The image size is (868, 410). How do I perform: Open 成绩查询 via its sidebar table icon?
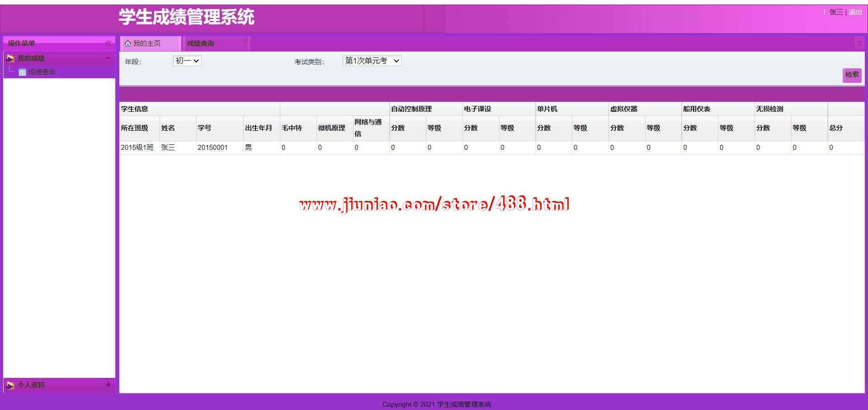(22, 72)
